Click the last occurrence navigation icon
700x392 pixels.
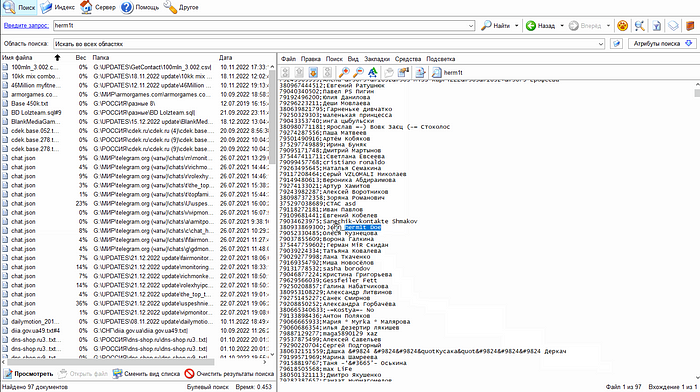point(328,72)
